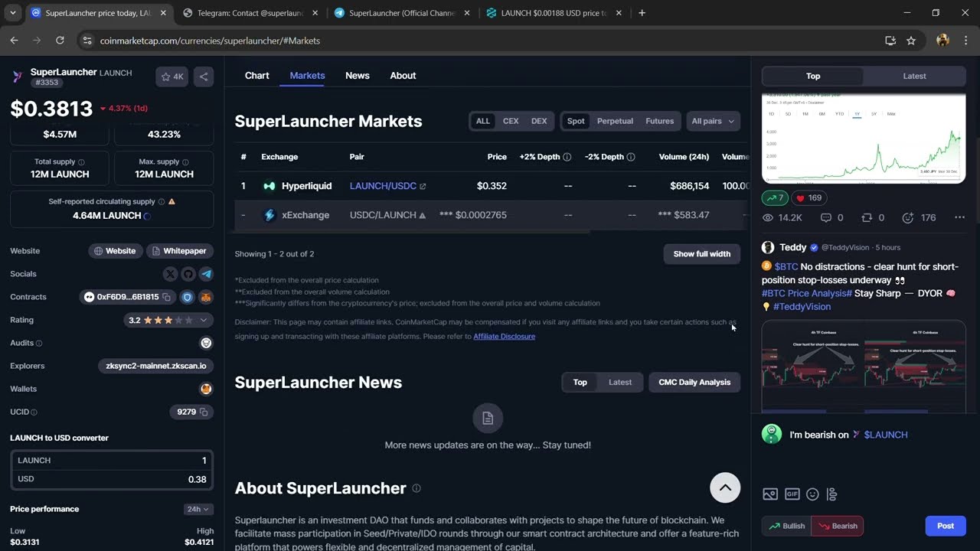Set sentiment to Bullish

786,526
